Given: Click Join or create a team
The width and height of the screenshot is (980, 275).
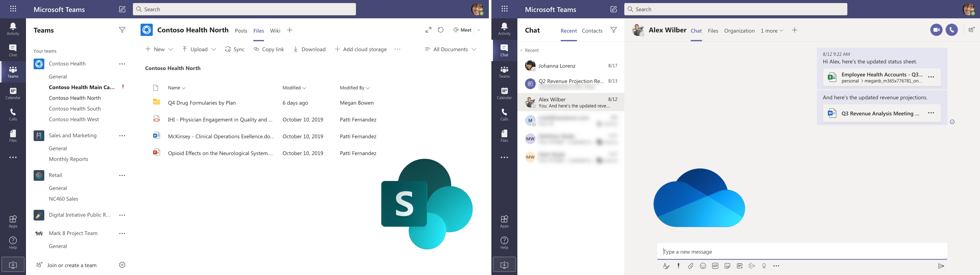Looking at the screenshot, I should 72,265.
